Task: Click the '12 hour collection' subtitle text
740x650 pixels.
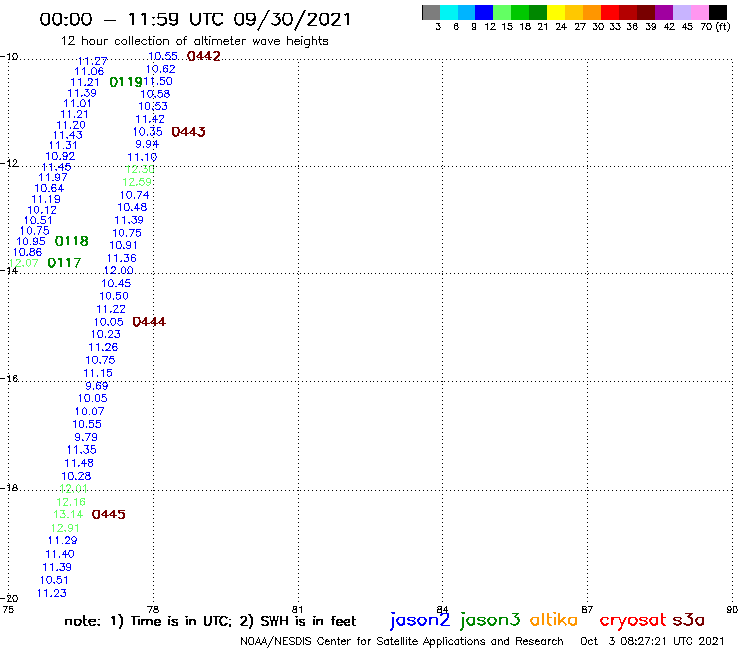Action: tap(194, 41)
